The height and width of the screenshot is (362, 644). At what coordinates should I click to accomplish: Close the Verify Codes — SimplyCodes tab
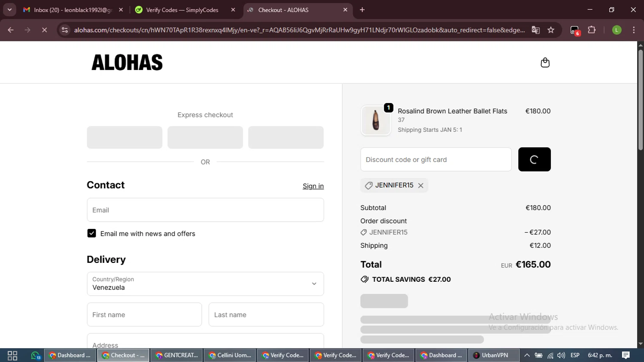pyautogui.click(x=233, y=10)
